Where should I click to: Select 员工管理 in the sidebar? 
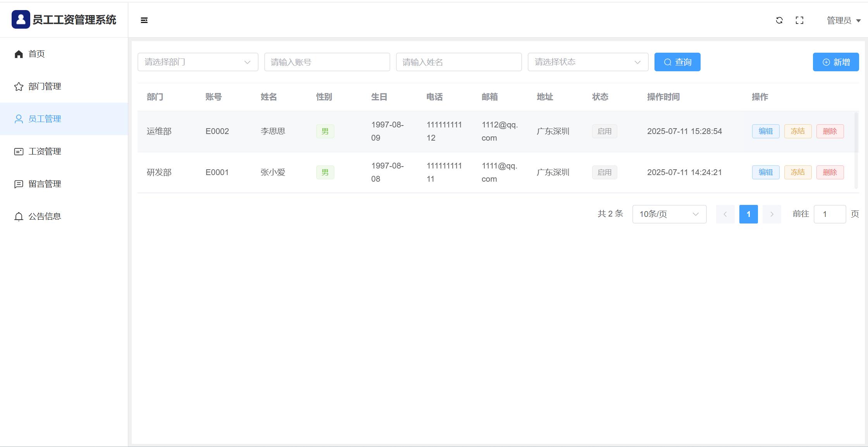(x=45, y=119)
